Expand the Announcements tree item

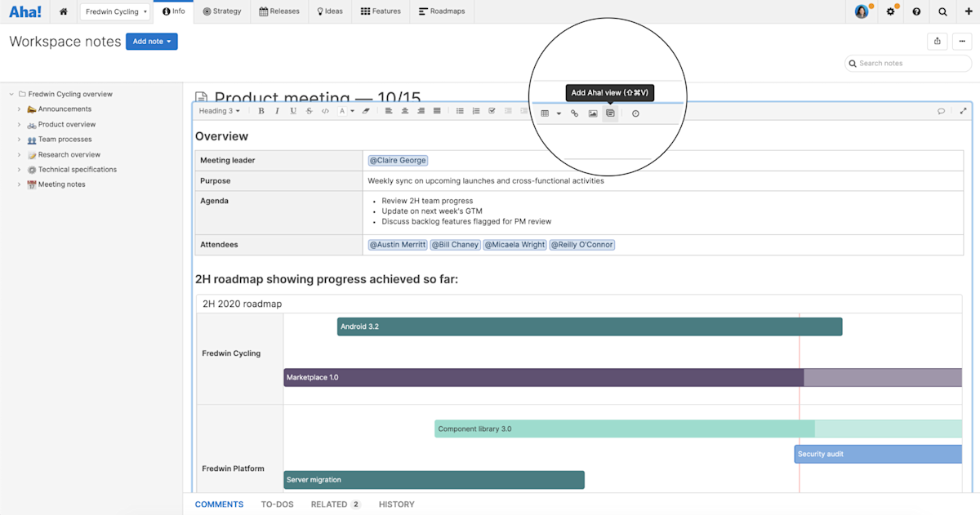pos(20,109)
